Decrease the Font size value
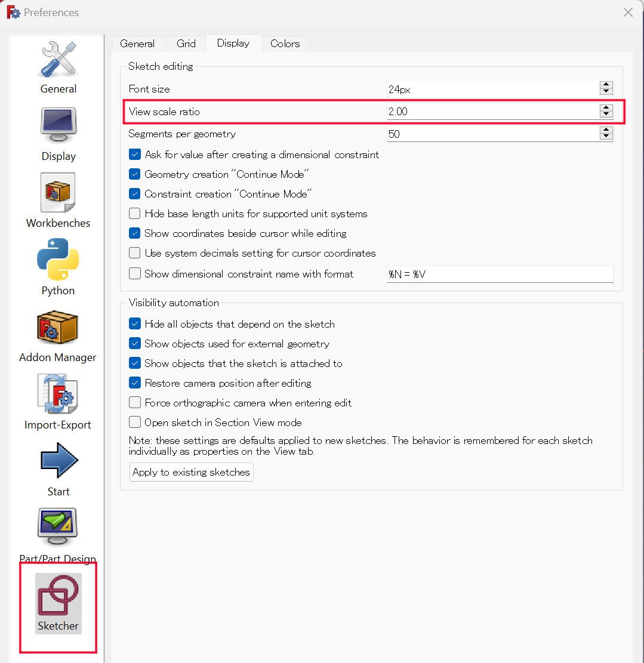644x663 pixels. point(606,91)
